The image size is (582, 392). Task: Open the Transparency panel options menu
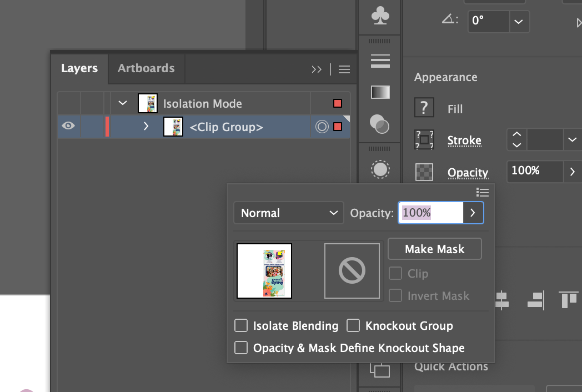tap(483, 192)
